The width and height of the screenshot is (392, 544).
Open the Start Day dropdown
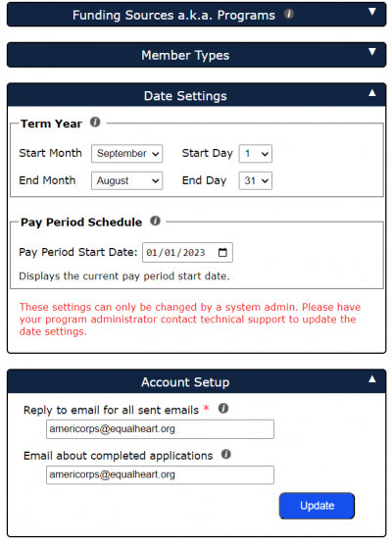tap(256, 153)
